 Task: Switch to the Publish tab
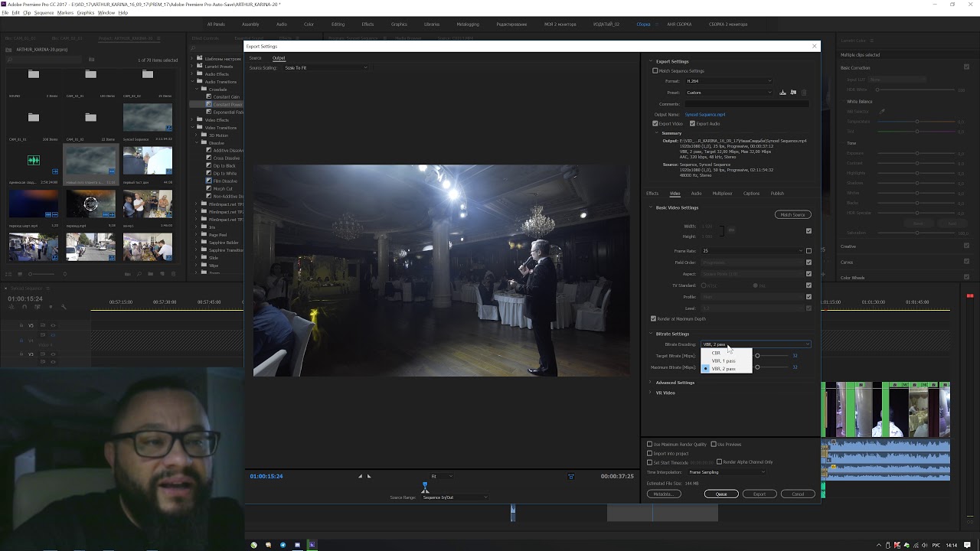[777, 194]
